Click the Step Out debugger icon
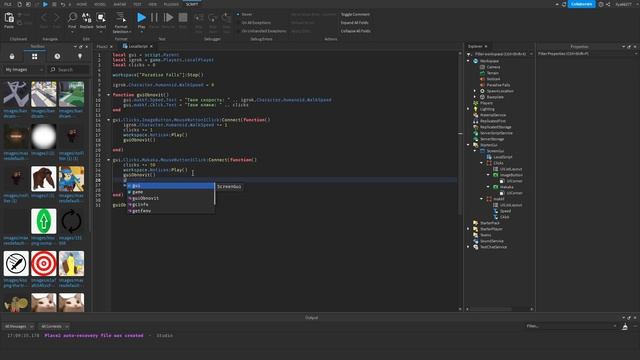Image resolution: width=640 pixels, height=360 pixels. click(x=226, y=18)
